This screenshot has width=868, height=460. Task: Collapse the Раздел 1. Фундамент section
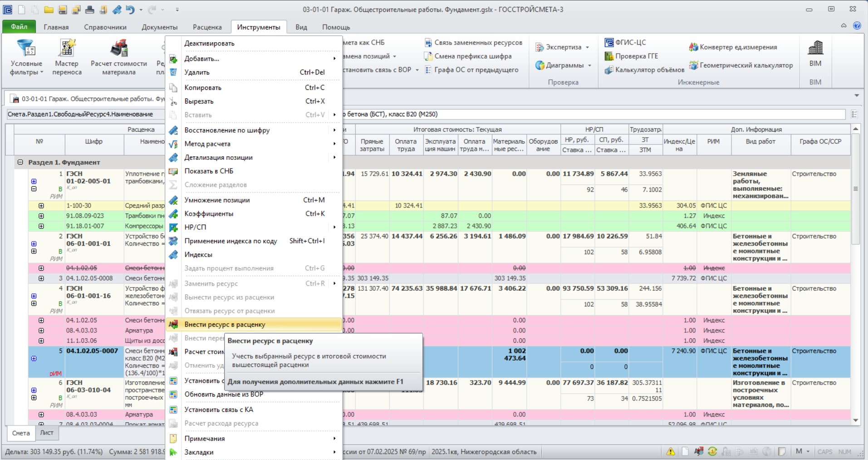20,162
